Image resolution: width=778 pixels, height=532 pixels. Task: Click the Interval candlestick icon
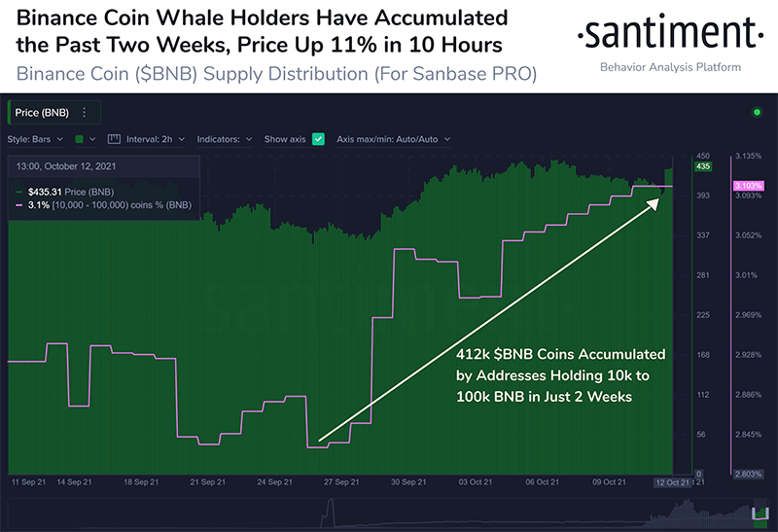(x=114, y=139)
